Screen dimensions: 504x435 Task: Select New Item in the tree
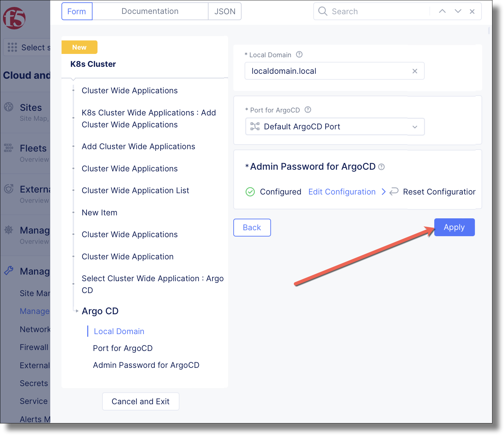click(x=99, y=213)
